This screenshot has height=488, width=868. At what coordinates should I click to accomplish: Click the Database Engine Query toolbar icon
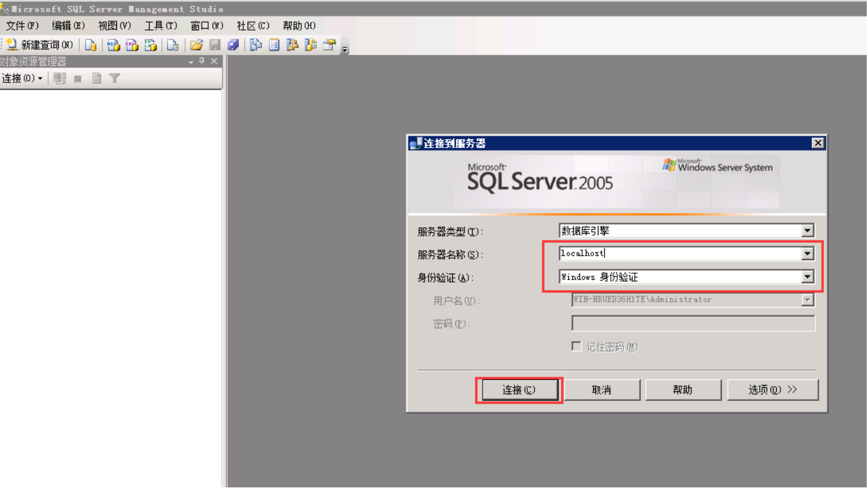(91, 45)
